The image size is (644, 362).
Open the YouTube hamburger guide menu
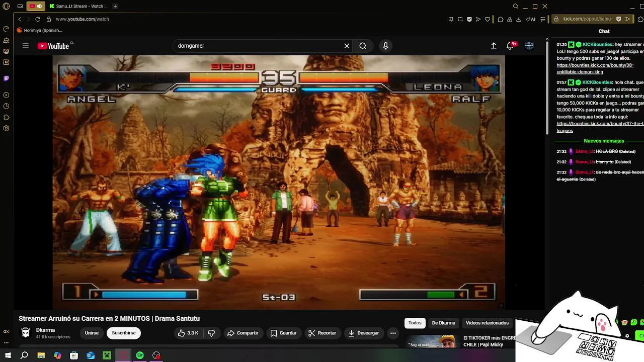[25, 46]
